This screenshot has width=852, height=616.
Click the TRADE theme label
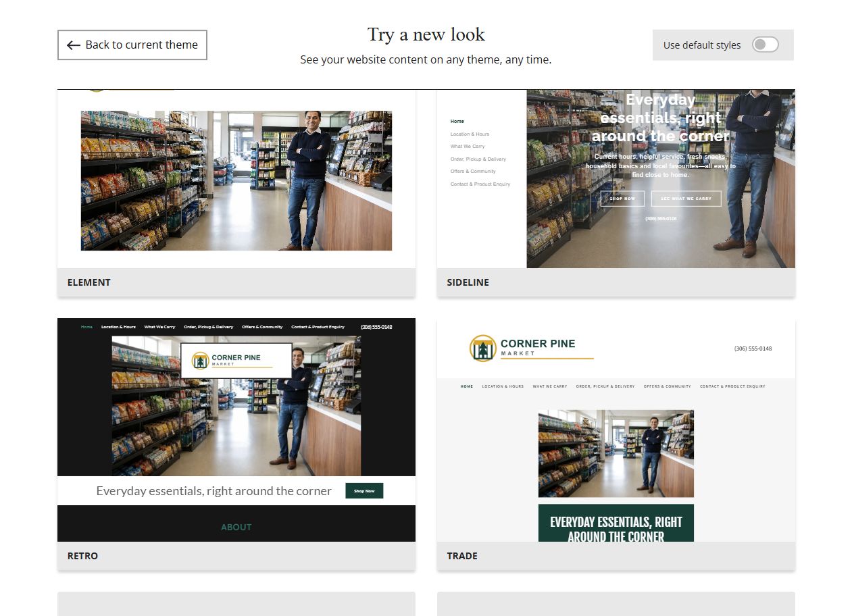[x=462, y=556]
